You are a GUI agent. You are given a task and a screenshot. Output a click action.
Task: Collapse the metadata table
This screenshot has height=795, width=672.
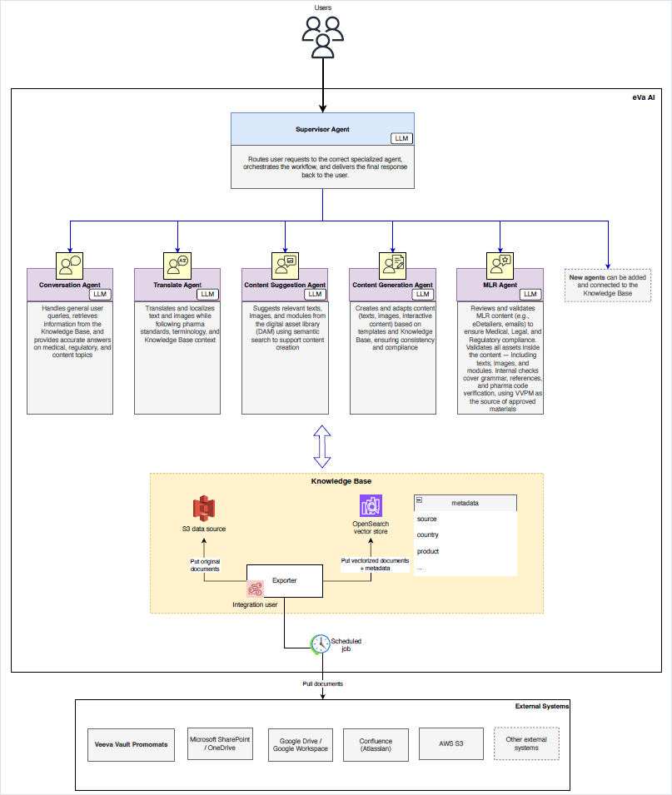(x=419, y=502)
